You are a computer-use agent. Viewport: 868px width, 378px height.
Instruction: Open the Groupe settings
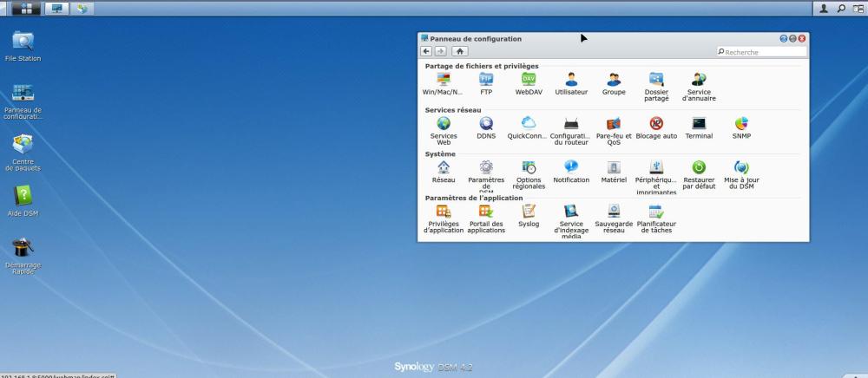point(614,84)
